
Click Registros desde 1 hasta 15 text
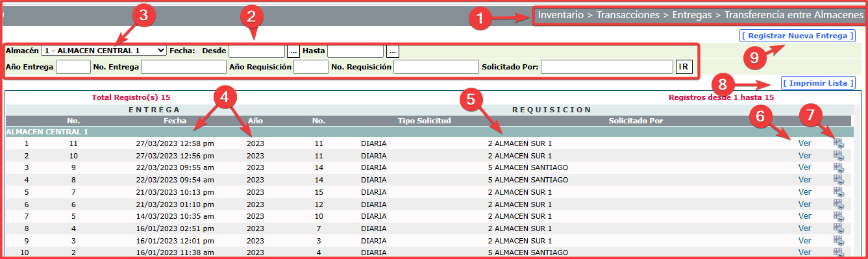721,97
